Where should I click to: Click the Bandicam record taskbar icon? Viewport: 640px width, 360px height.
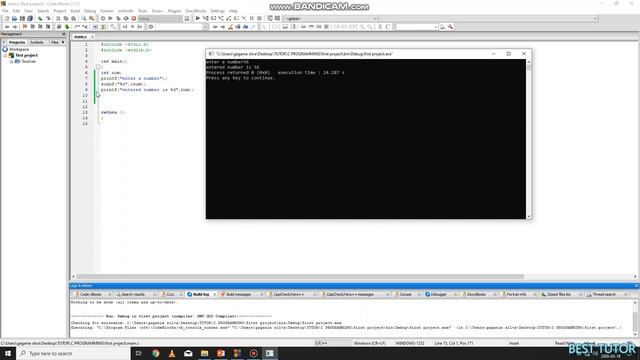253,353
